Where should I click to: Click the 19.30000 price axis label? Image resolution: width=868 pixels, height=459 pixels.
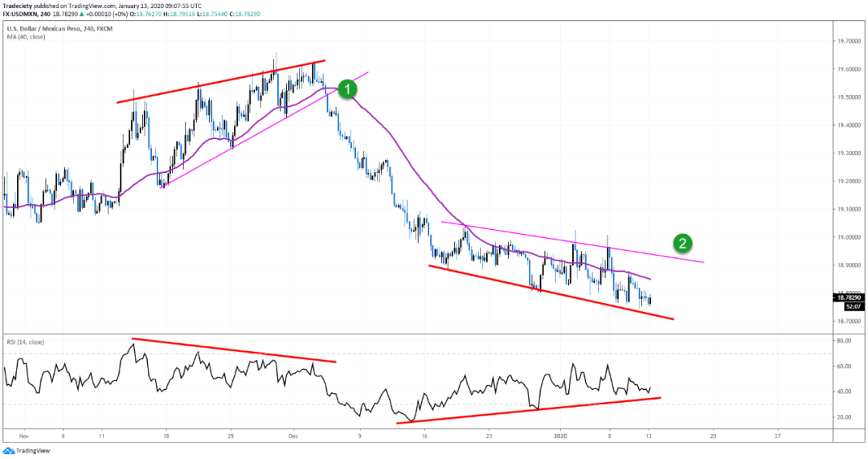tap(850, 153)
